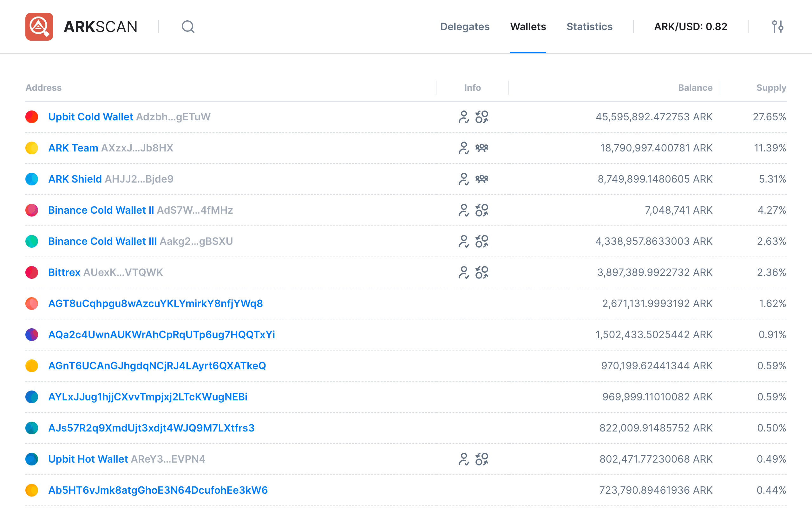The image size is (812, 508).
Task: Click the avatar beside AGT8uCqhpgu8w address
Action: [32, 304]
